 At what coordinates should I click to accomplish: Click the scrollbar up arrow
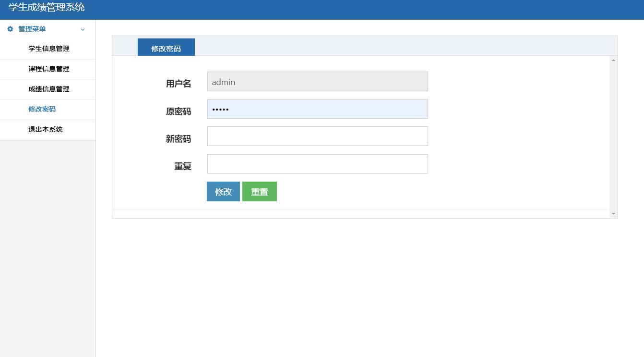tap(613, 59)
